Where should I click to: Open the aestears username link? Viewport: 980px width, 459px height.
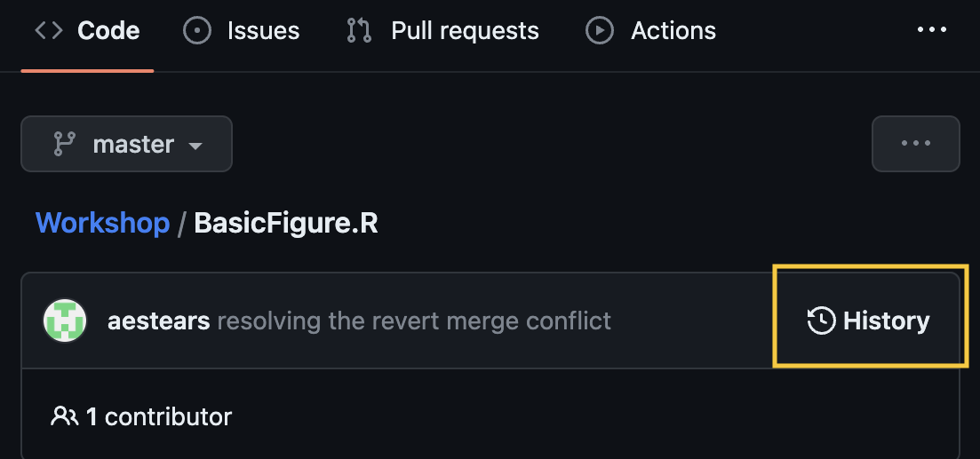[158, 321]
